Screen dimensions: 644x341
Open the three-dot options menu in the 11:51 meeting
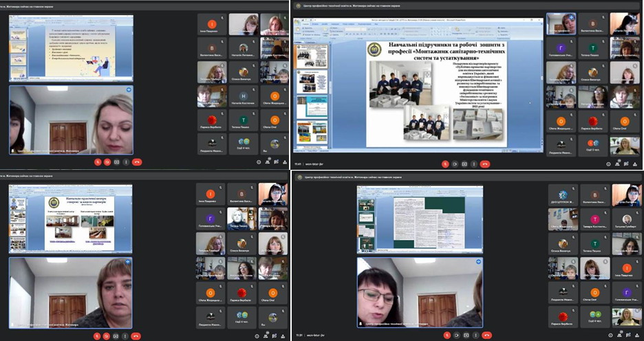pyautogui.click(x=477, y=335)
